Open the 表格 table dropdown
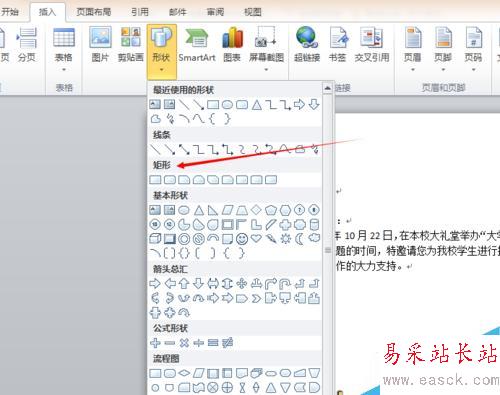Screen dimensions: 500x395 64,48
